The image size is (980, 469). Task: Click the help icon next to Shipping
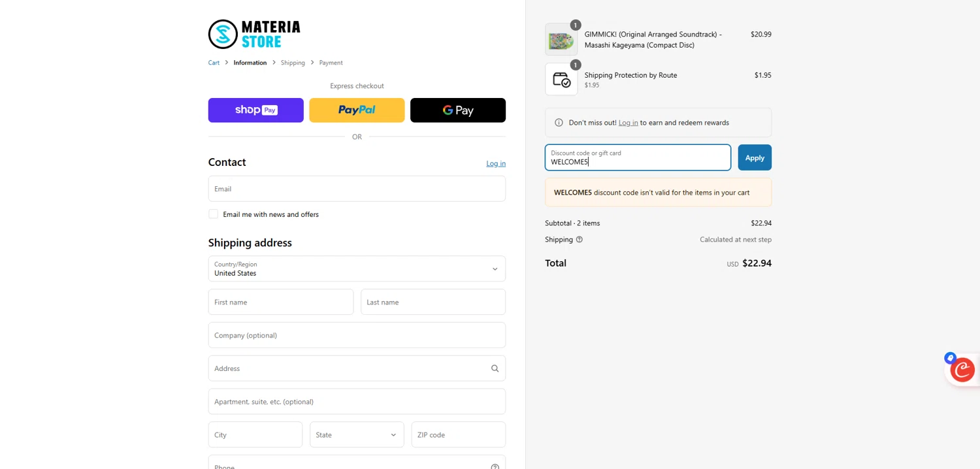pos(579,240)
